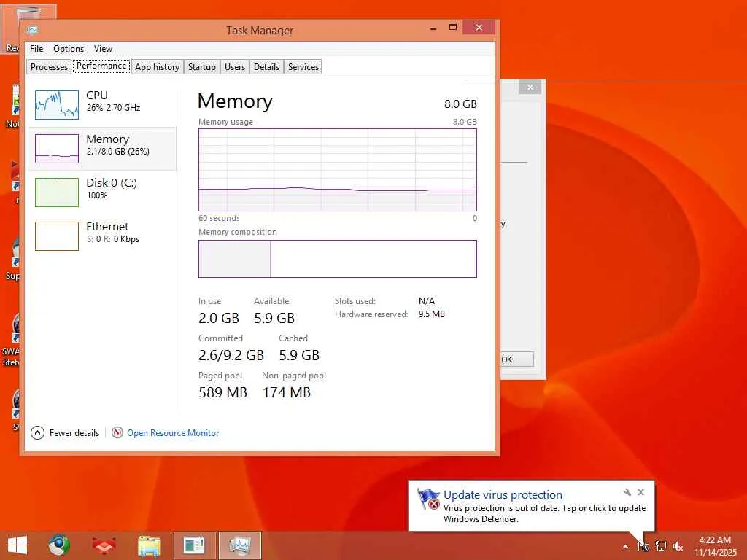747x560 pixels.
Task: Click the Slots used N/A value
Action: click(x=426, y=301)
